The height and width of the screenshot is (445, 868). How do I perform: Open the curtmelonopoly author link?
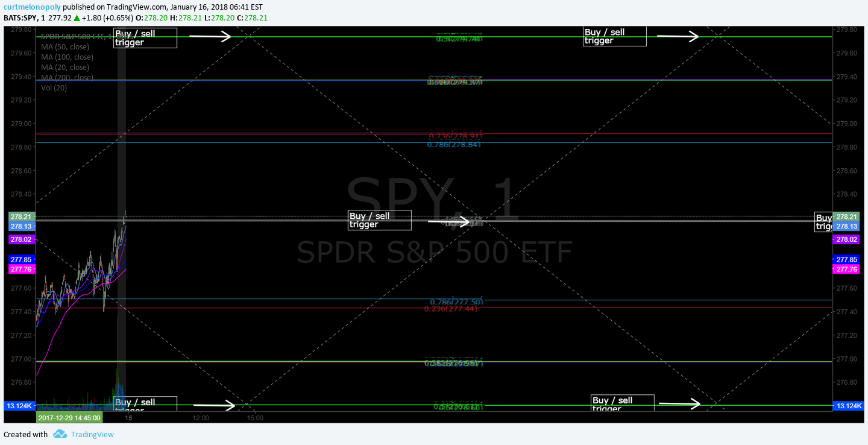33,7
